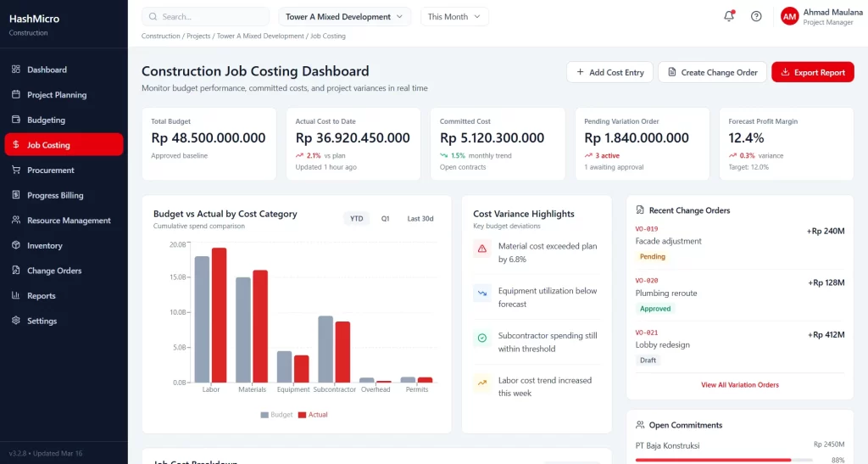Screen dimensions: 868x464
Task: Click the red Labor actual bar in chart
Action: [220, 315]
